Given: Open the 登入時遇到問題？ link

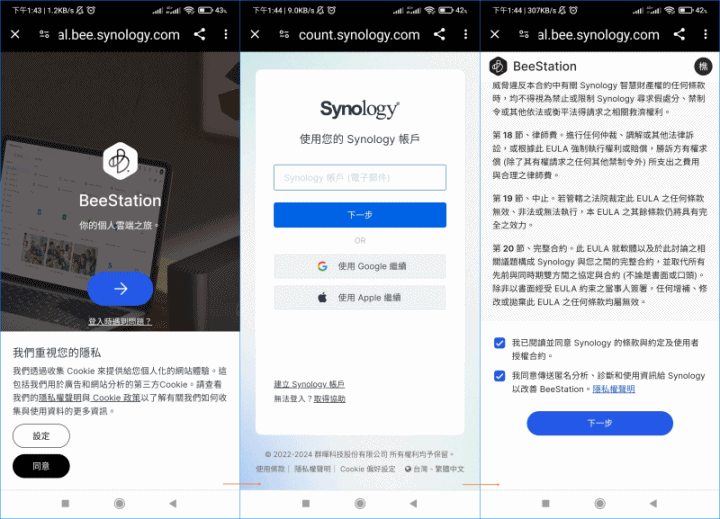Looking at the screenshot, I should tap(120, 322).
